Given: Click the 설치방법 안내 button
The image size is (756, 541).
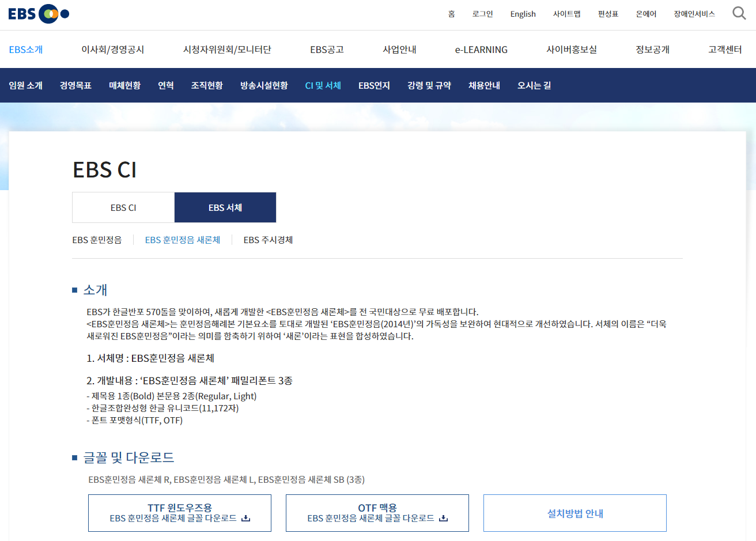Looking at the screenshot, I should 574,513.
